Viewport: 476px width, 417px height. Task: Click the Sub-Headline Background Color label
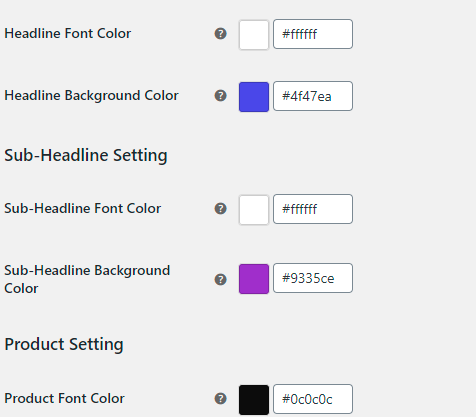tap(87, 279)
